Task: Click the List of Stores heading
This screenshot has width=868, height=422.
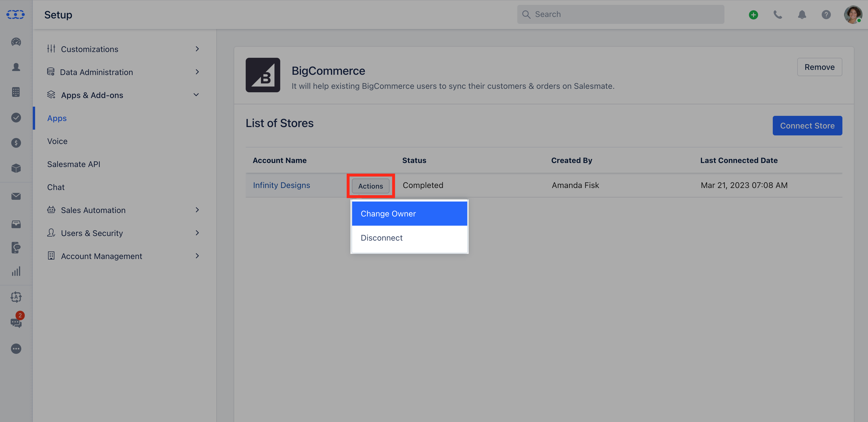Action: (x=280, y=123)
